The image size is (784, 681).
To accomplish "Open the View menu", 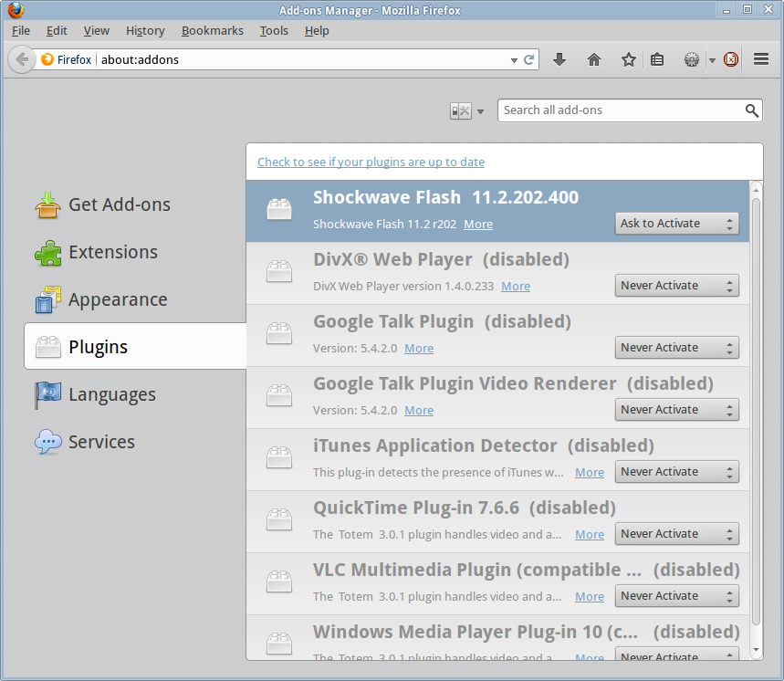I will (x=96, y=30).
